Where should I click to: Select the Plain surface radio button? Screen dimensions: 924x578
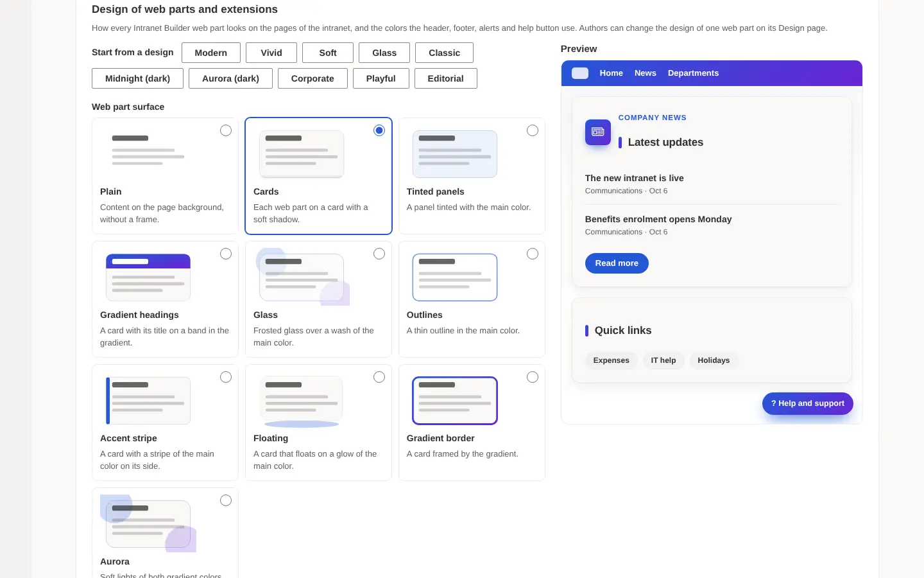point(226,130)
